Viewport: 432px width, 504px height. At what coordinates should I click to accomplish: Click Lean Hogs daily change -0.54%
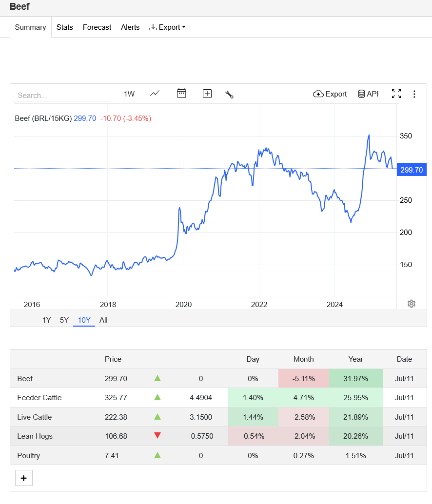coord(253,436)
